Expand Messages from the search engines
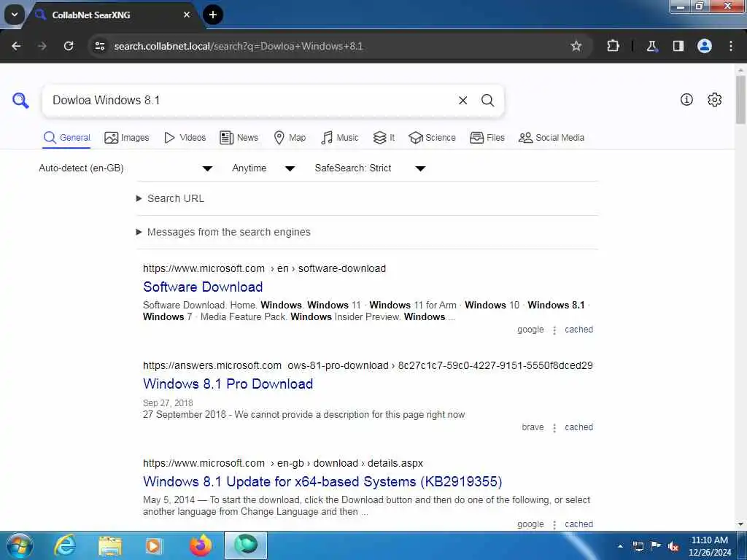Viewport: 747px width, 560px height. 223,232
